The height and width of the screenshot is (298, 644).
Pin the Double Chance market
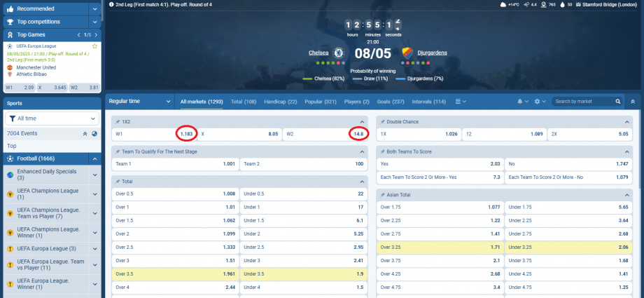tap(382, 122)
